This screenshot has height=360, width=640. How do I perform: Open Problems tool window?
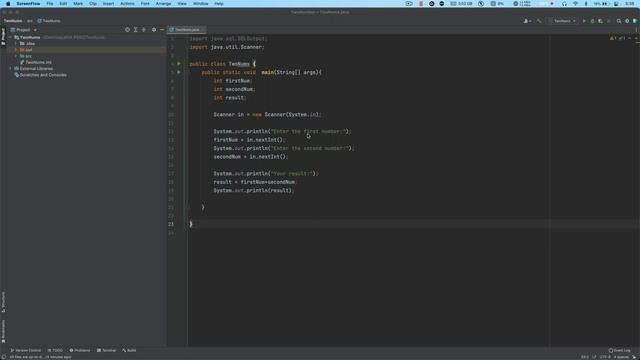click(80, 350)
